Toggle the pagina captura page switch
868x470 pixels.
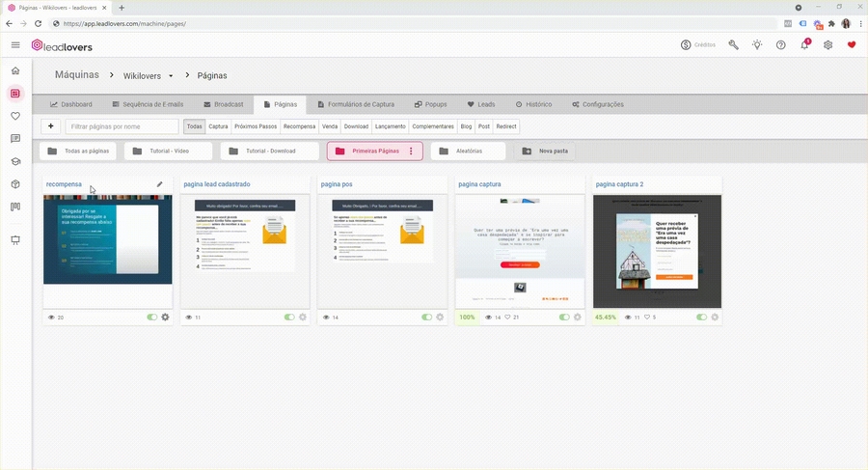coord(563,317)
